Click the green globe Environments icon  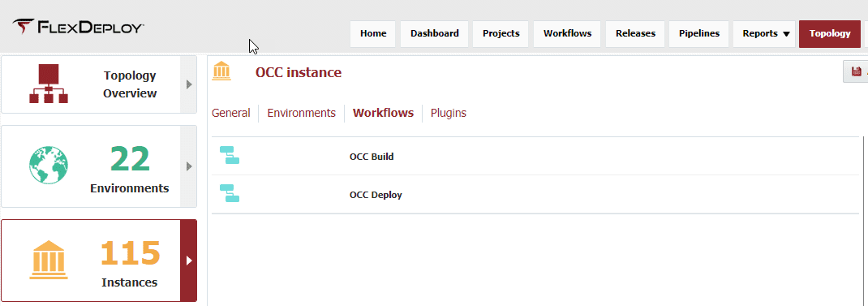[x=49, y=166]
